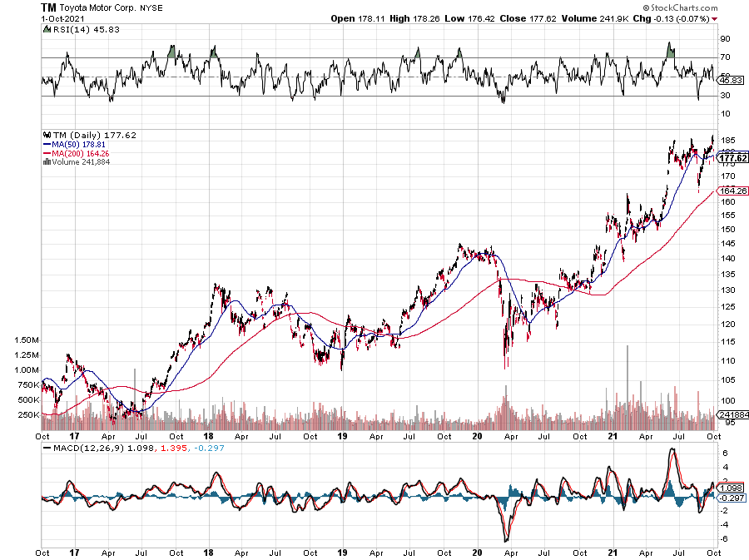Image resolution: width=749 pixels, height=560 pixels.
Task: Click the 90 level on RSI axis
Action: (725, 38)
